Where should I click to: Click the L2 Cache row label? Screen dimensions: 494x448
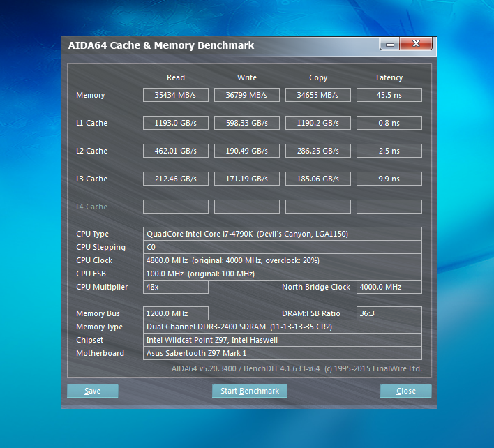tap(91, 151)
